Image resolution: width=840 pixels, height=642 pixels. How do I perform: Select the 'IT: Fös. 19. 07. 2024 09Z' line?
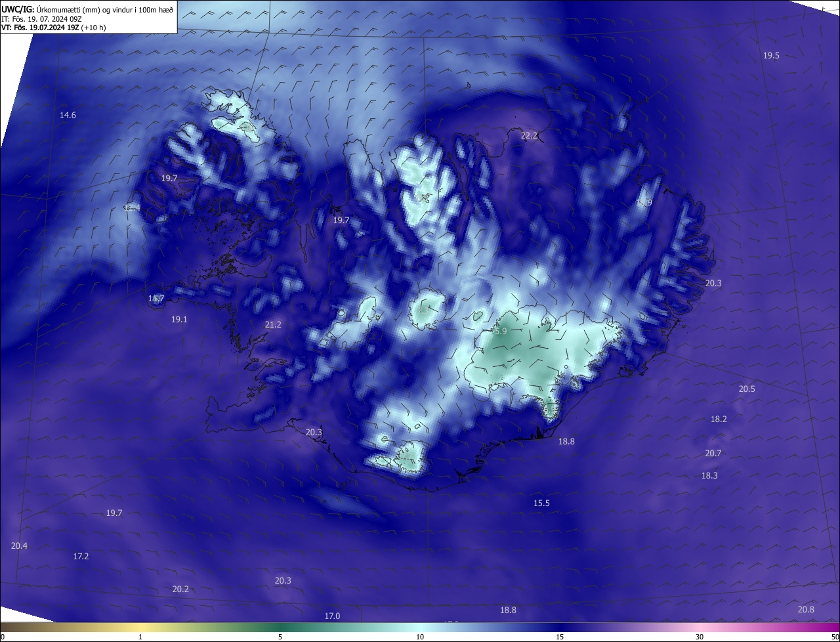(41, 19)
